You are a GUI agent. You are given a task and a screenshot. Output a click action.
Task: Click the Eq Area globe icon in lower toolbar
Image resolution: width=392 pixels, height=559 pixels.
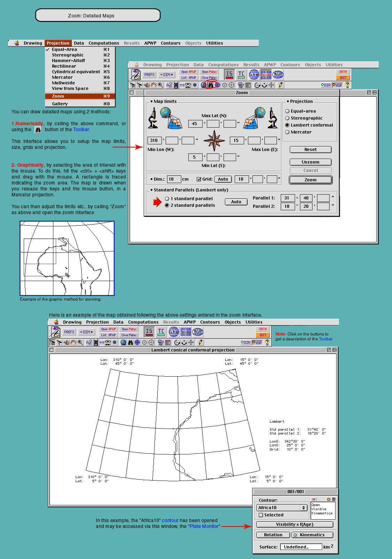coord(174,332)
